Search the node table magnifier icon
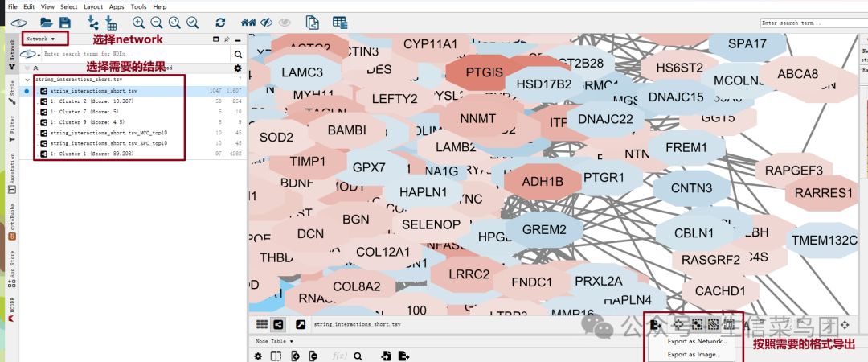868x362 pixels. [358, 356]
